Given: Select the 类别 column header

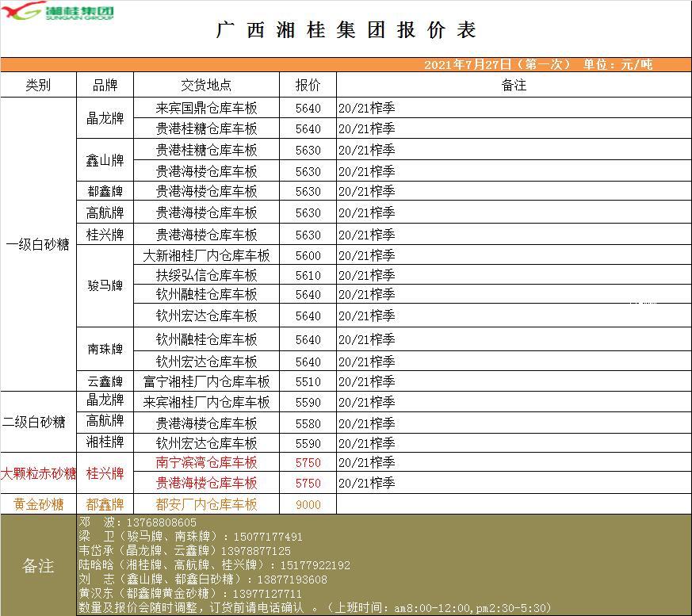Looking at the screenshot, I should [38, 85].
